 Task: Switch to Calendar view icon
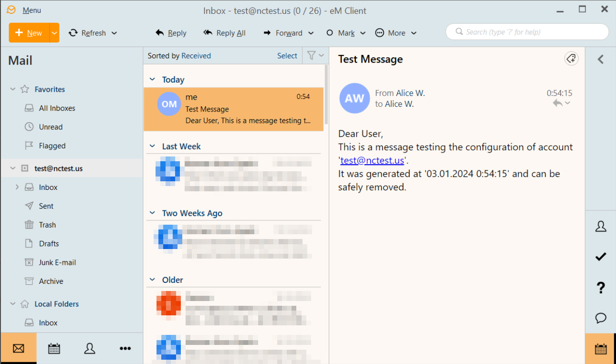54,349
